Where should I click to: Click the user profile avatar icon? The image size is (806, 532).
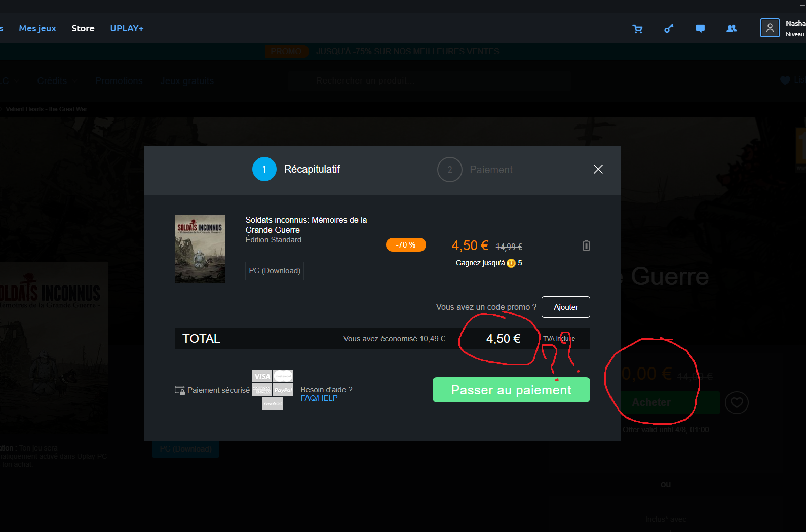(770, 28)
